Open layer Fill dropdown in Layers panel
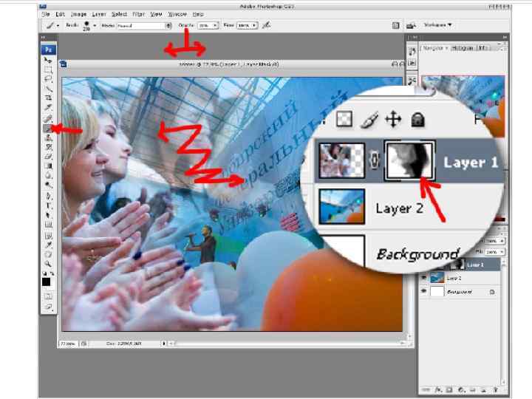The image size is (532, 399). tap(502, 252)
